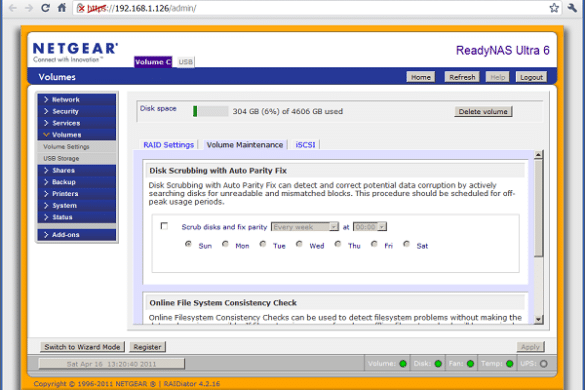Expand the Status sidebar section
The image size is (585, 390).
[77, 217]
